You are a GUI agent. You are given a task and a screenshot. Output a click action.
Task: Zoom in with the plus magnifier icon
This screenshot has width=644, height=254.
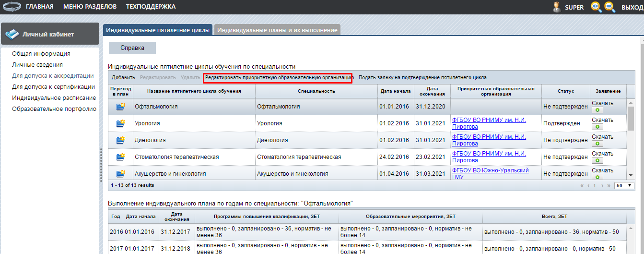tap(596, 7)
